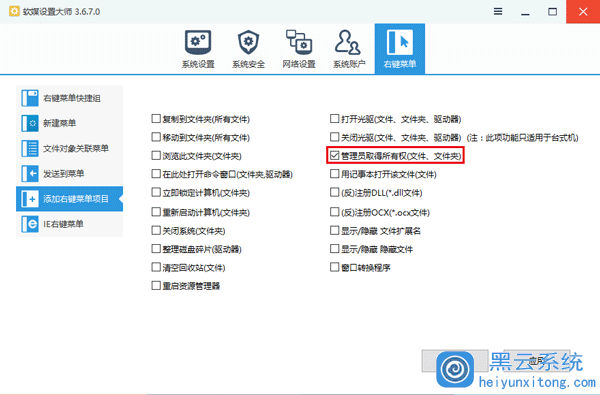600x395 pixels.
Task: Open the 系统安全 shield icon tab
Action: (x=248, y=49)
